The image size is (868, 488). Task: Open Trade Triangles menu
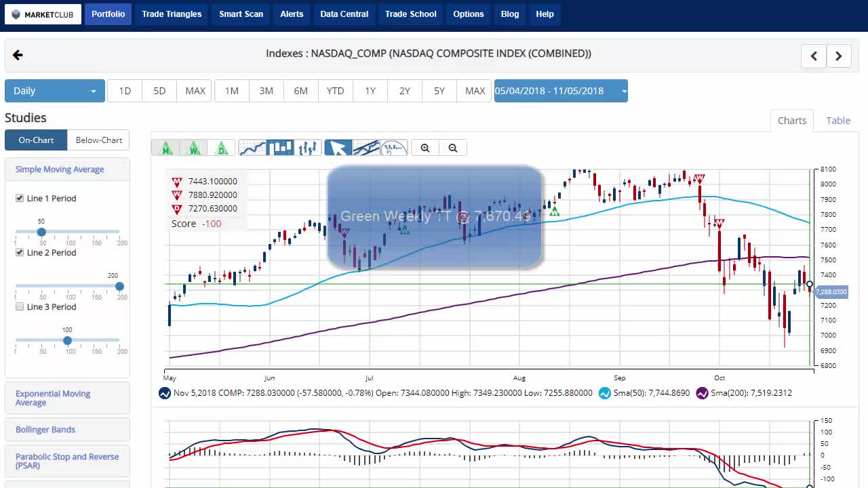[x=172, y=14]
